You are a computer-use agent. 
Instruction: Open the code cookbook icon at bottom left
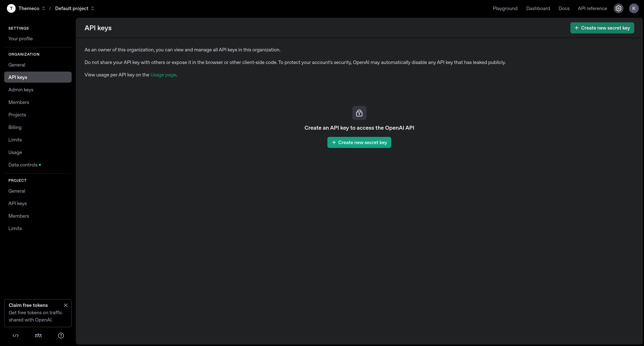(x=15, y=336)
